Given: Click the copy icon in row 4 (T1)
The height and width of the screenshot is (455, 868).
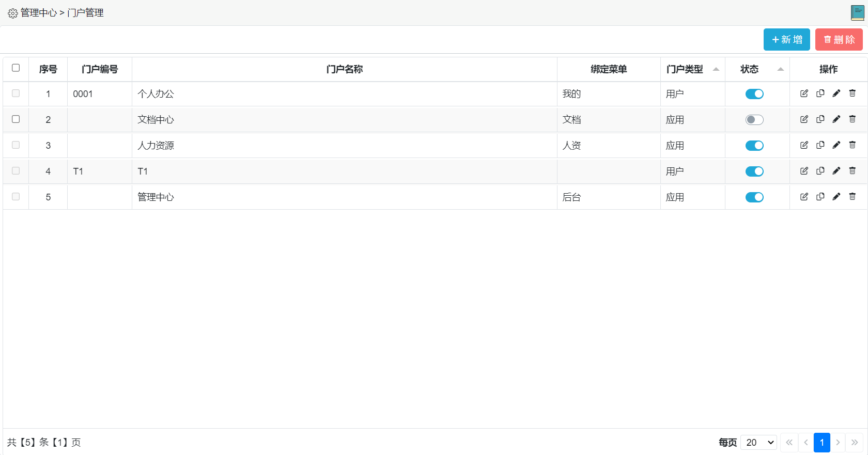Looking at the screenshot, I should (820, 171).
